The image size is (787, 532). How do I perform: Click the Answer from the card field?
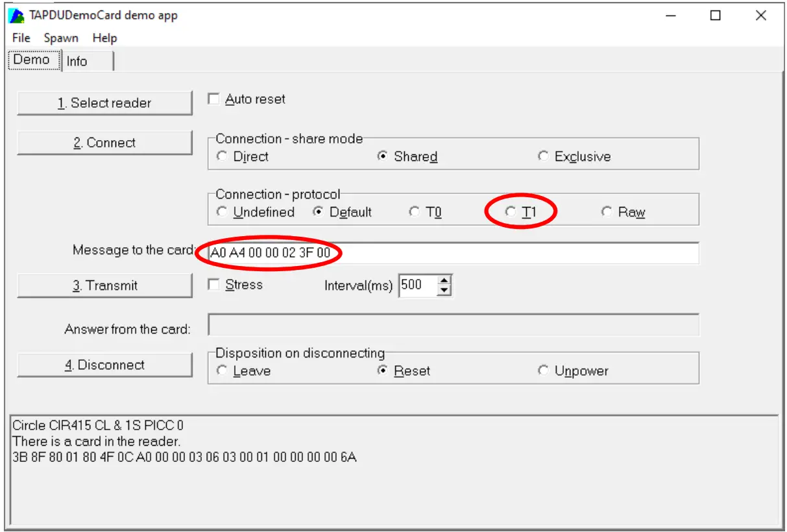pyautogui.click(x=454, y=325)
